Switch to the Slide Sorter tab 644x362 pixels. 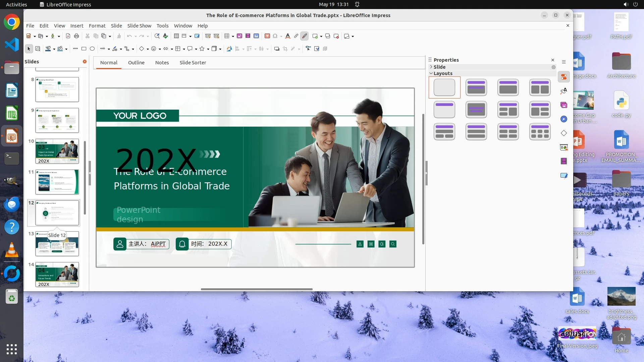pos(193,63)
